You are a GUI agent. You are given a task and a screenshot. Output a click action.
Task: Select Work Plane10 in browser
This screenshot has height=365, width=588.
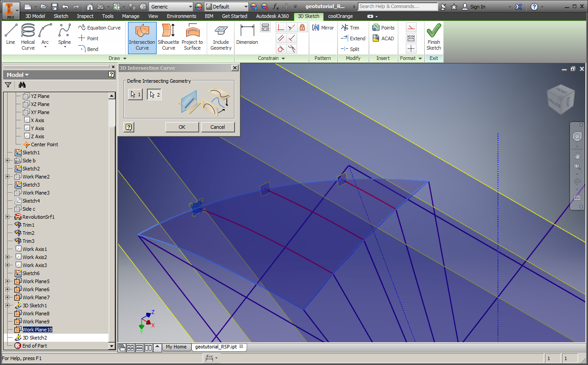coord(38,330)
